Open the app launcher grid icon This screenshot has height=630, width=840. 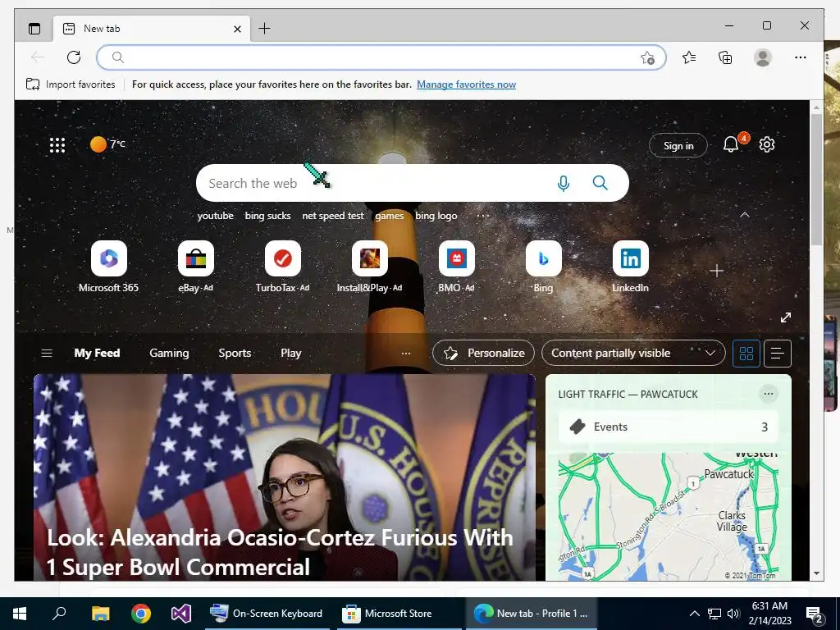(x=57, y=145)
